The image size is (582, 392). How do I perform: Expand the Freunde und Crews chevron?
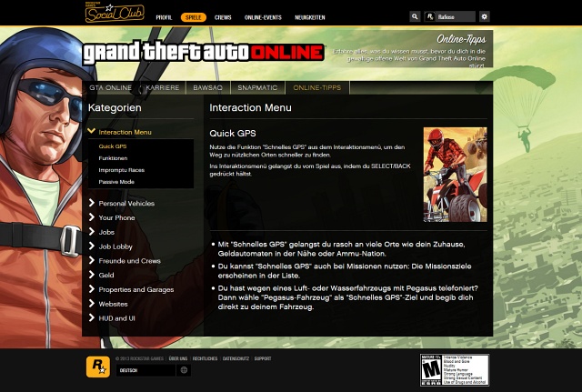coord(91,260)
